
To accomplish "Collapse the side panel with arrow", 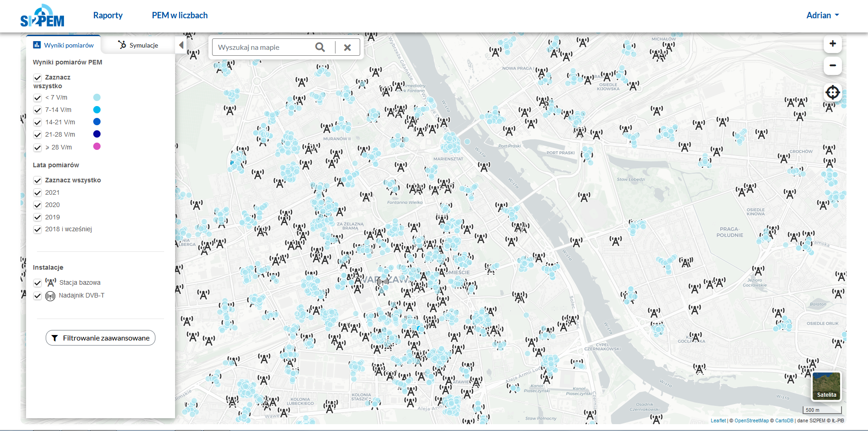I will click(x=181, y=45).
